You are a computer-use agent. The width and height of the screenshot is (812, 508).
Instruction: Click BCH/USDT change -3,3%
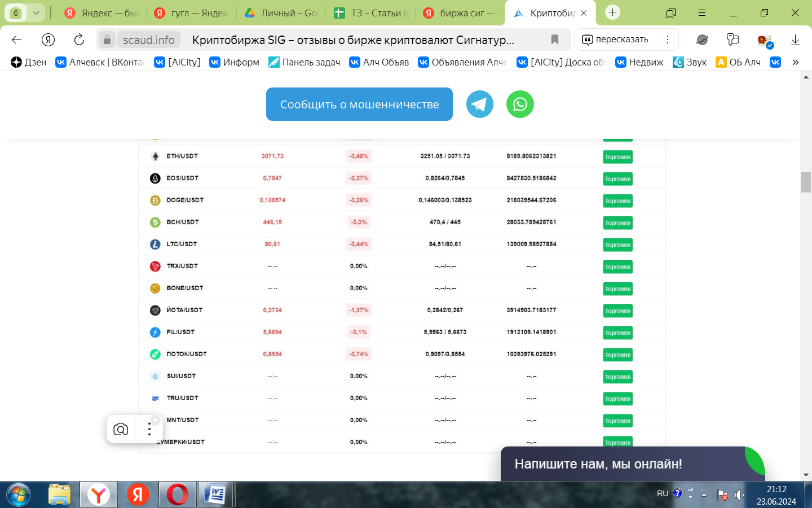(x=359, y=222)
